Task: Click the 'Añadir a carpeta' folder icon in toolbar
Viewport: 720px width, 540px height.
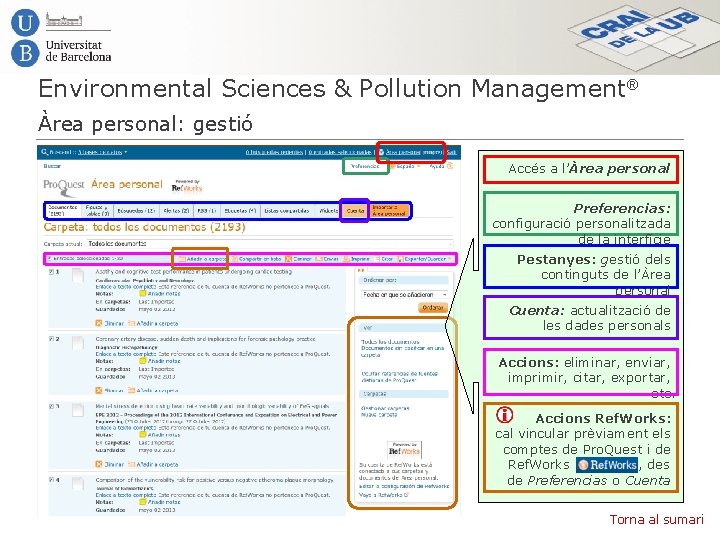Action: 182,259
